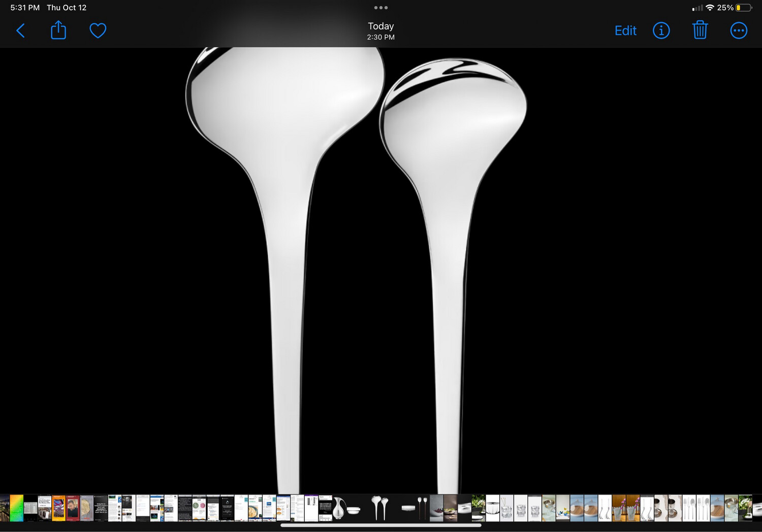
Task: Tap the home indicator bar at bottom
Action: (x=381, y=525)
